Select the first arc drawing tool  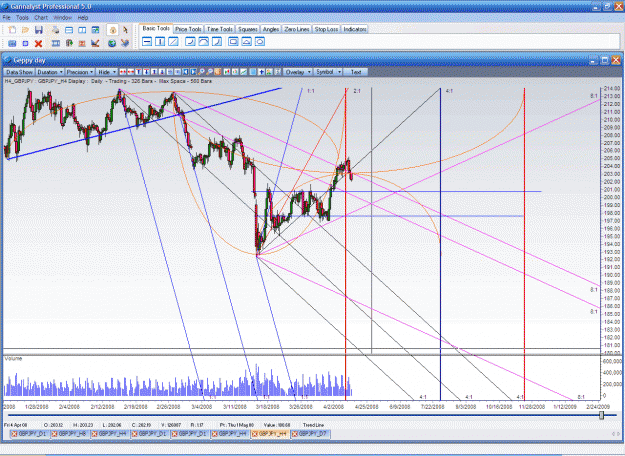(190, 41)
